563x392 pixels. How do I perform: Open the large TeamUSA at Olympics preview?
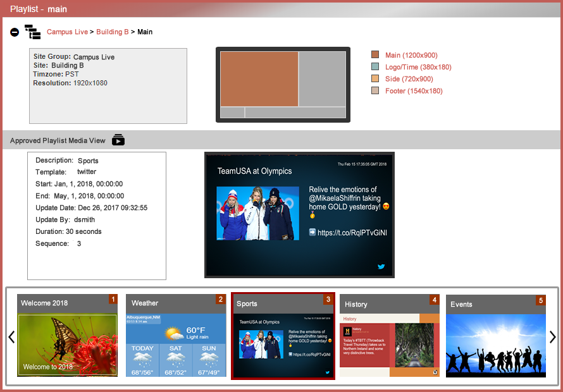[299, 215]
